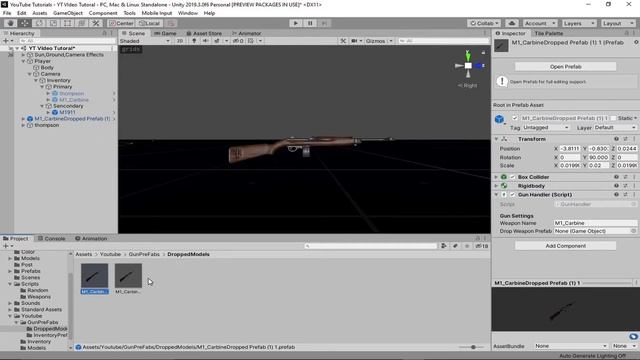Open Transform component help icon
Image resolution: width=640 pixels, height=360 pixels.
coord(616,139)
